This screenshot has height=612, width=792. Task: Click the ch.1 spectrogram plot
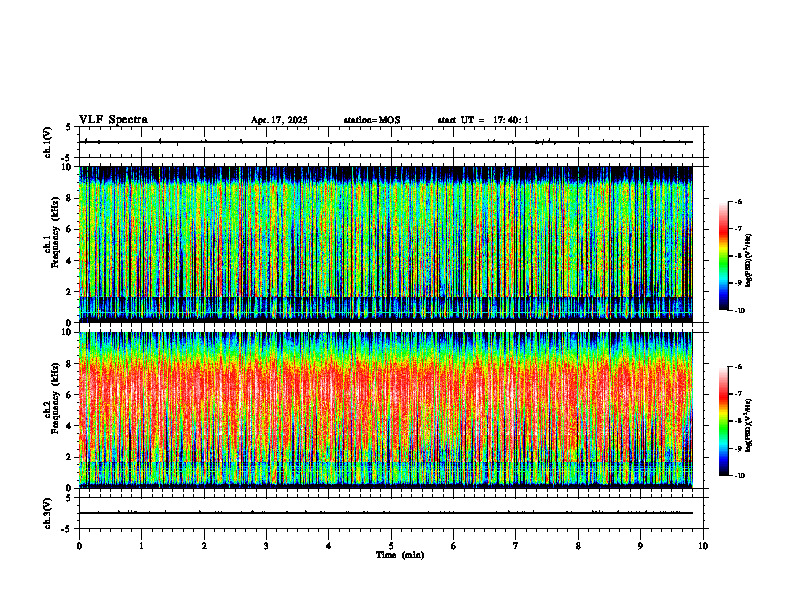point(386,244)
